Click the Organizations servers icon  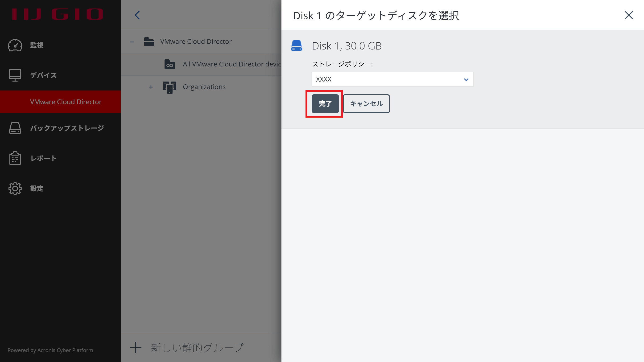click(169, 87)
